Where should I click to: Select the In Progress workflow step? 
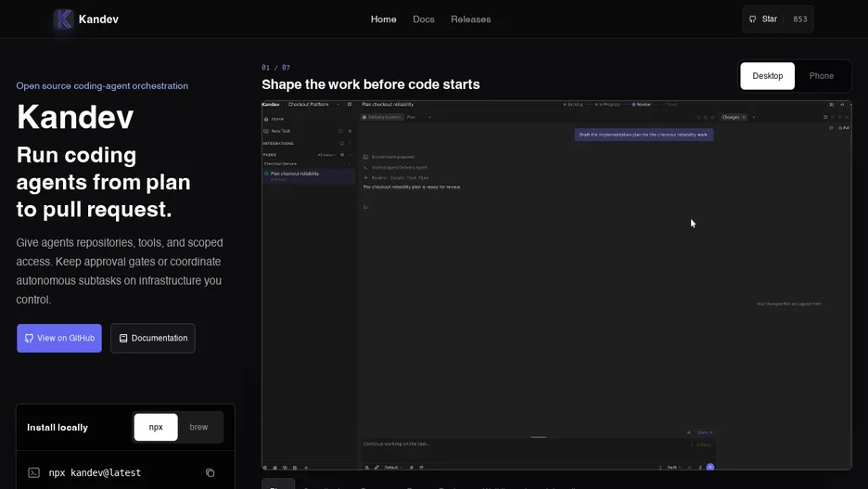point(607,104)
